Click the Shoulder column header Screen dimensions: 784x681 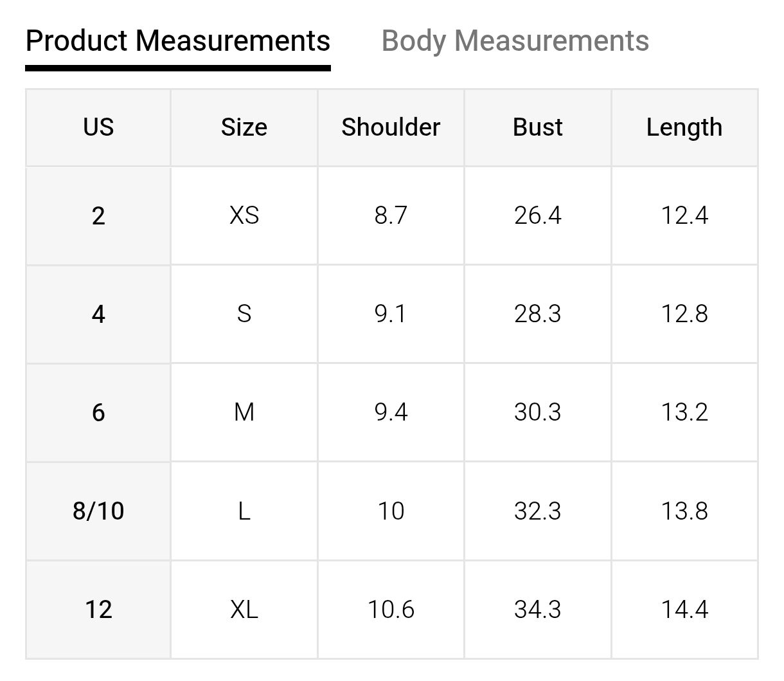pos(391,127)
